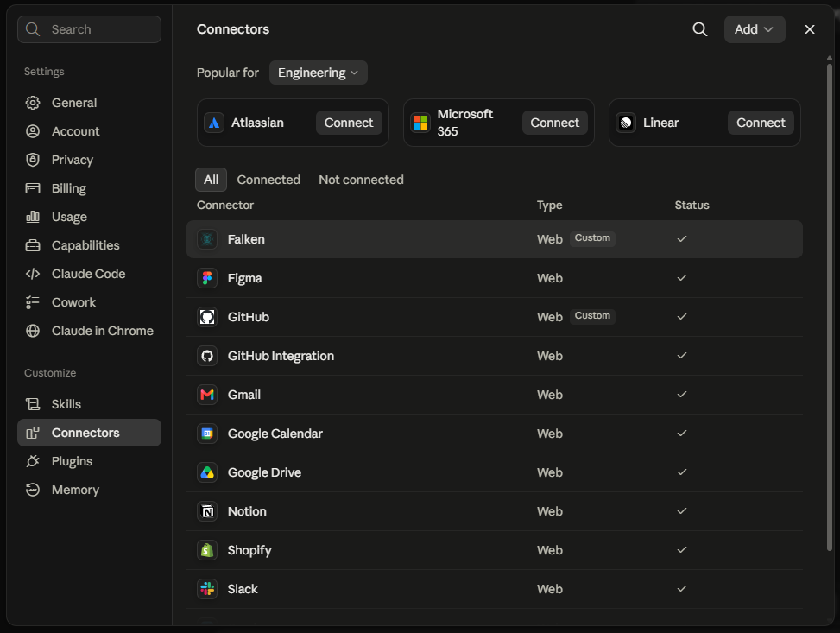
Task: Click the Plugins plug icon
Action: 33,461
